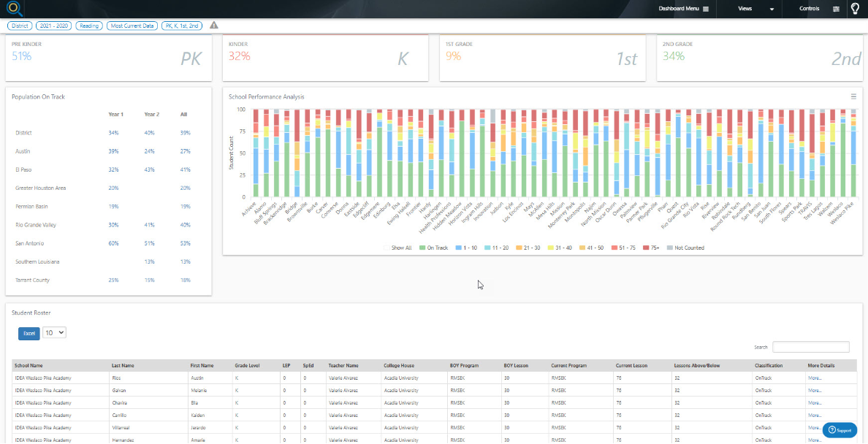The width and height of the screenshot is (868, 444).
Task: Open More... details for Austin Rios
Action: coord(813,378)
